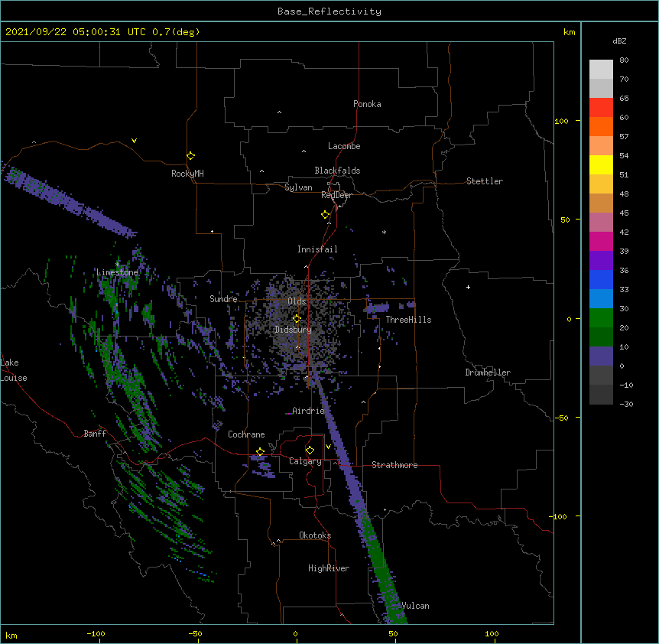Click the asterisk marker east of Innisfail

click(384, 232)
